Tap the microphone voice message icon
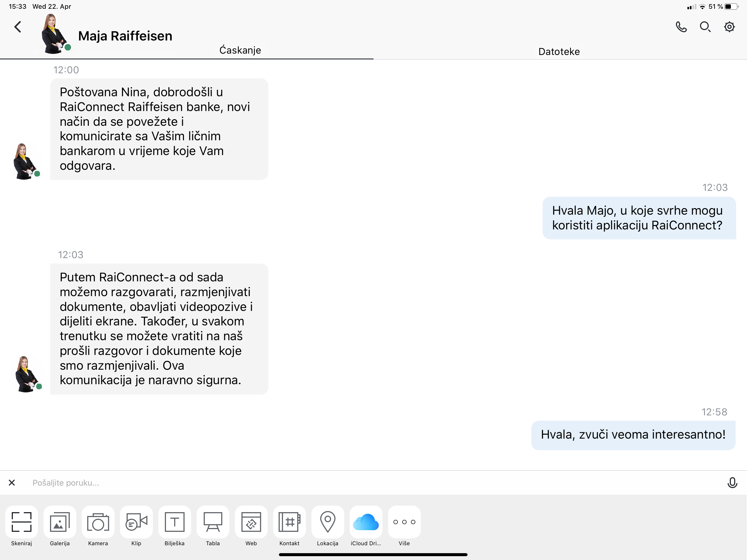Viewport: 747px width, 560px height. tap(732, 483)
